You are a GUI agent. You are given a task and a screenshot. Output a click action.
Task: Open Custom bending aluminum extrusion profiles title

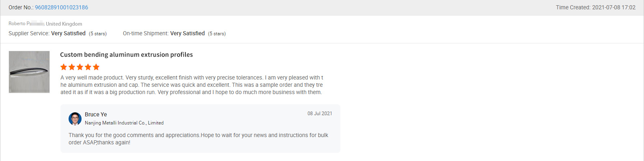pyautogui.click(x=126, y=55)
